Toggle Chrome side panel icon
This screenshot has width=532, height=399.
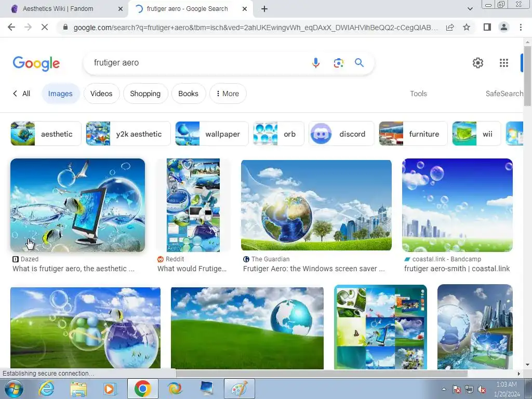(x=487, y=27)
